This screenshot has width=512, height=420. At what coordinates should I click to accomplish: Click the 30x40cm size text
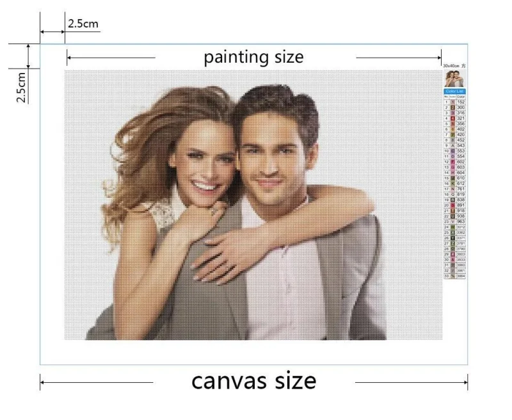click(x=451, y=66)
